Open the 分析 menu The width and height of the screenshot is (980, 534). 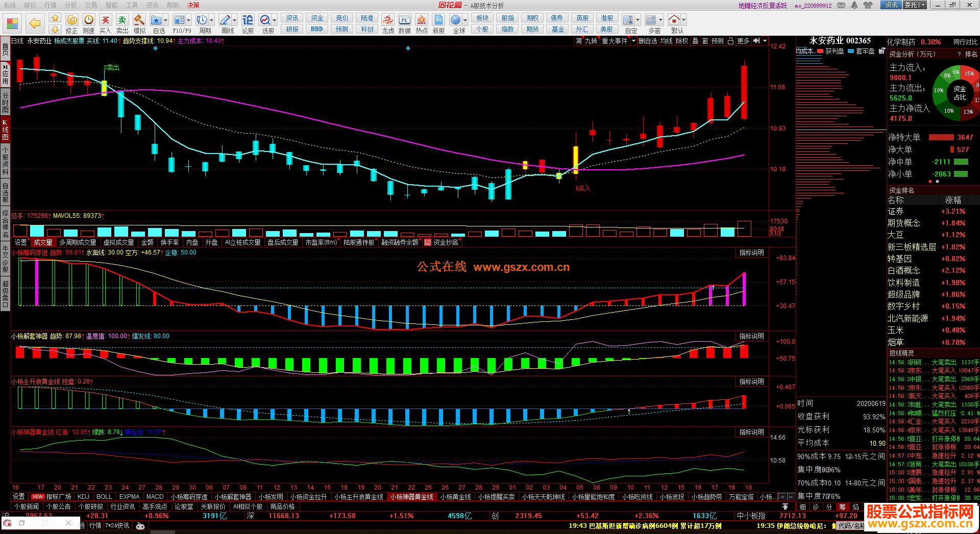tap(71, 5)
